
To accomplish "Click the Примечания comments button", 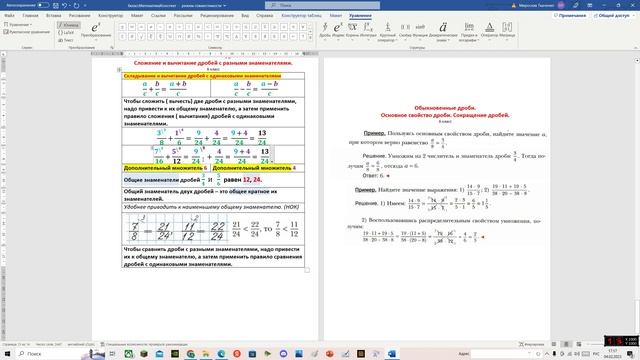I will tap(570, 16).
